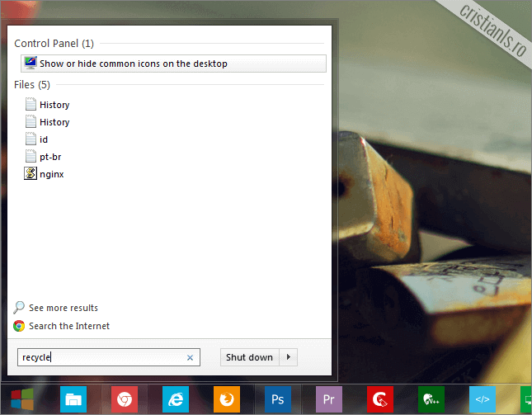Image resolution: width=532 pixels, height=415 pixels.
Task: Launch Adobe Photoshop from the taskbar
Action: coord(277,399)
